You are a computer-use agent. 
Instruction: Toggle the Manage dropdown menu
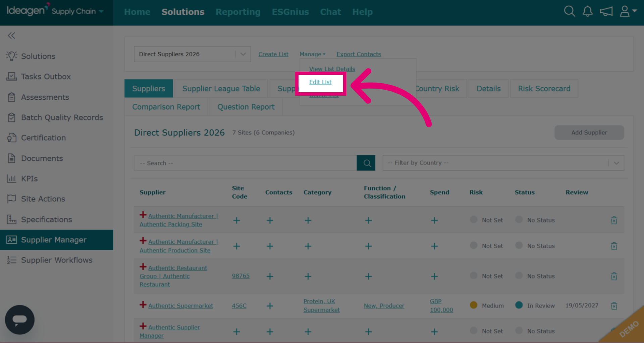click(x=312, y=54)
